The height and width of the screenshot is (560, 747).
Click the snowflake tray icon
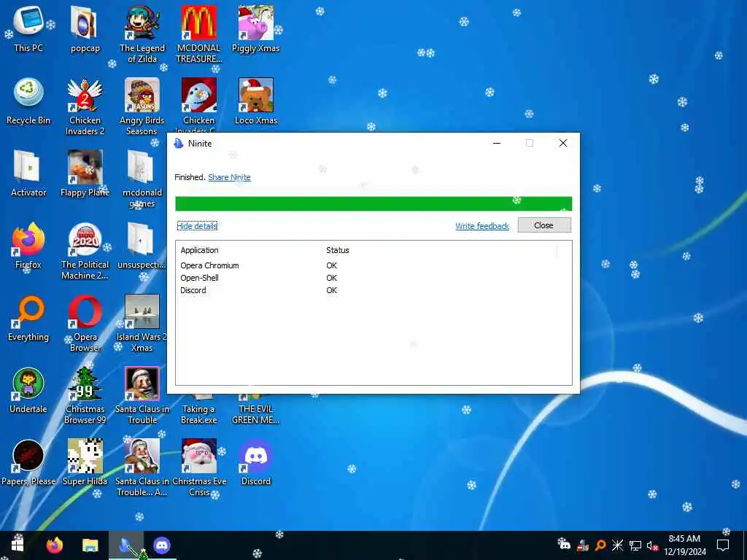617,545
